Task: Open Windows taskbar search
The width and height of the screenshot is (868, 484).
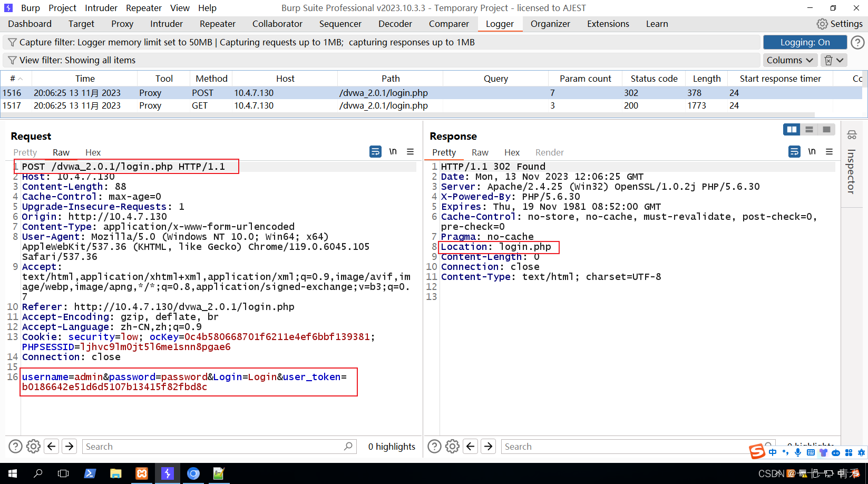Action: click(x=38, y=473)
